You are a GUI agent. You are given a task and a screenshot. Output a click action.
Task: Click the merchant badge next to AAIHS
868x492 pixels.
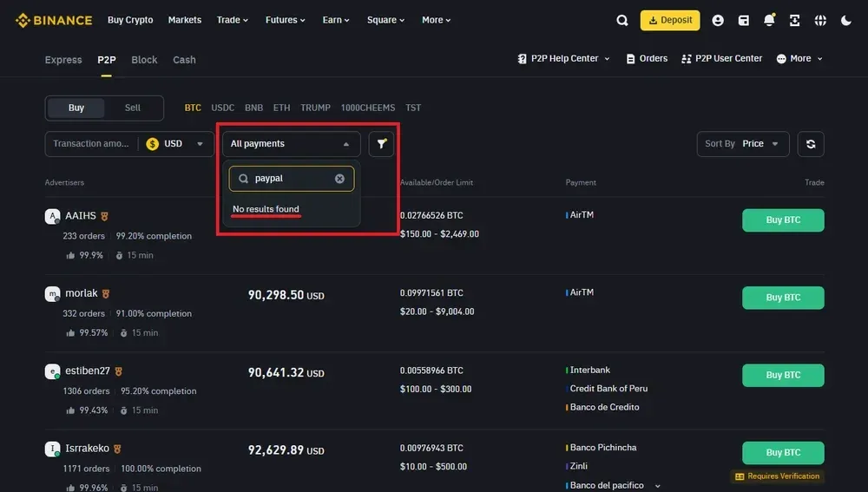(104, 216)
